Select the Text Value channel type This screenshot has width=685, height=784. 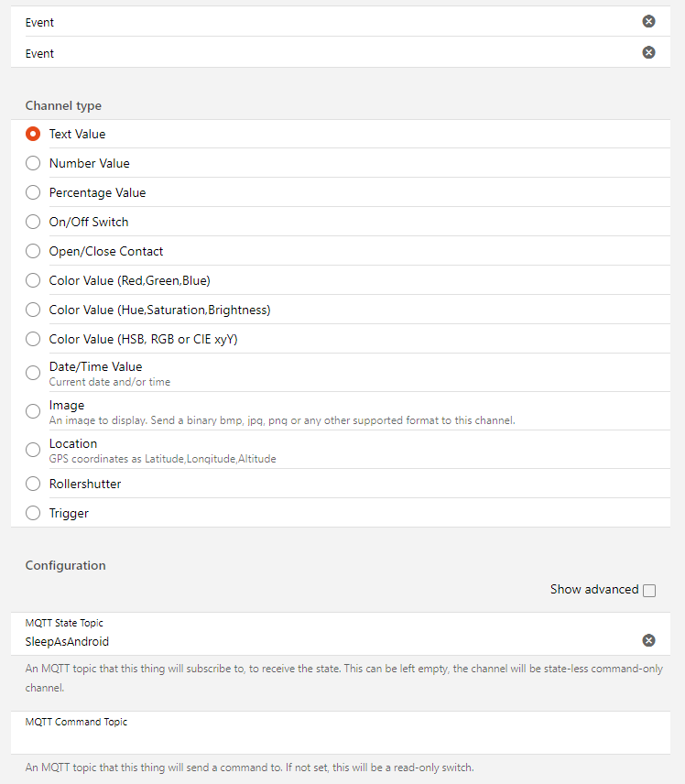pos(33,134)
